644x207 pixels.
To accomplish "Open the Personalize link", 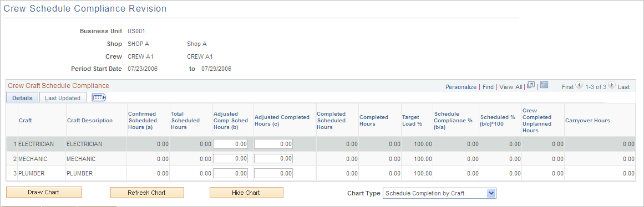I will (461, 87).
